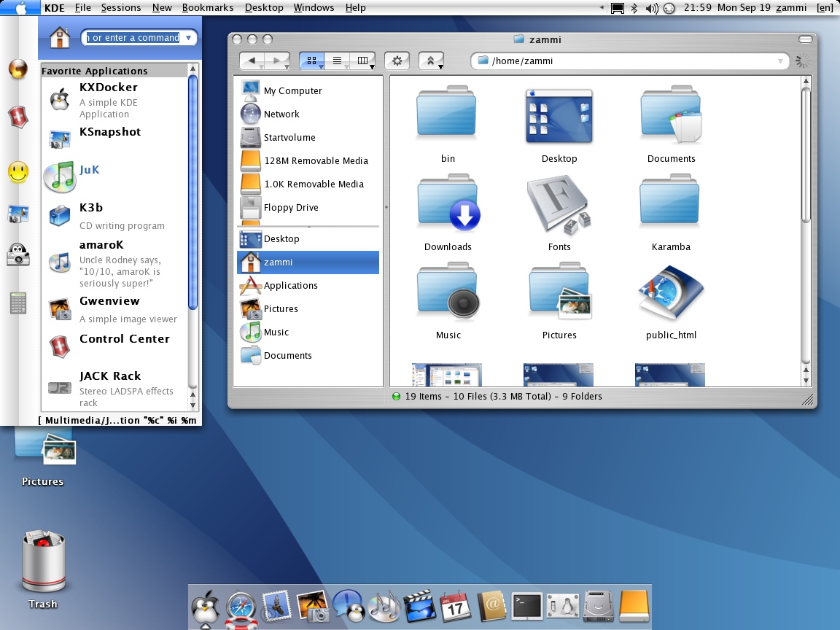840x630 pixels.
Task: Open the music notes CD player in the dock
Action: [x=385, y=606]
